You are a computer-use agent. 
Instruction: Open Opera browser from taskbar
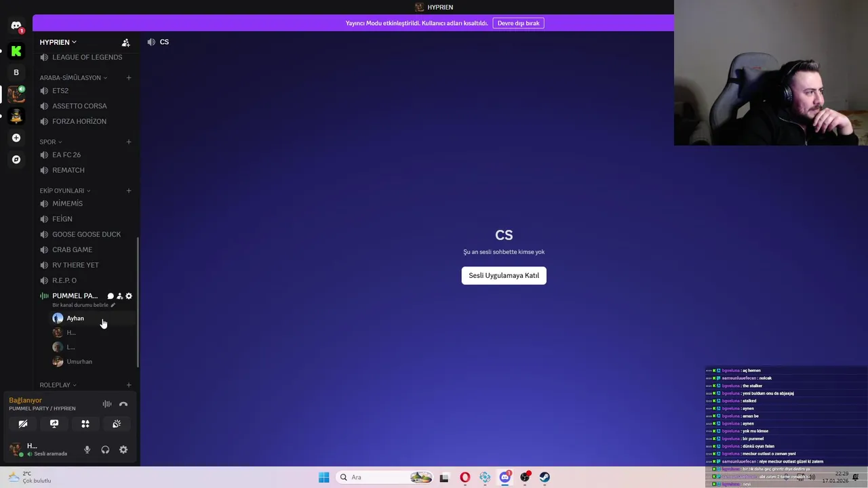click(465, 477)
